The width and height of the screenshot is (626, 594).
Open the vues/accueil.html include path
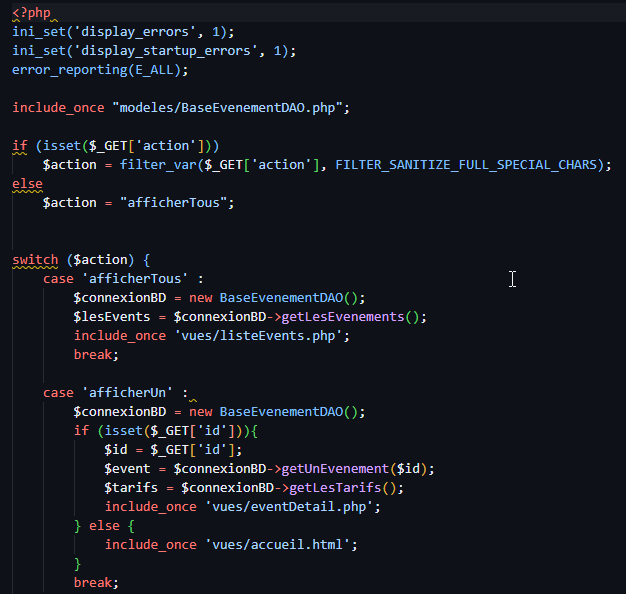[x=284, y=545]
